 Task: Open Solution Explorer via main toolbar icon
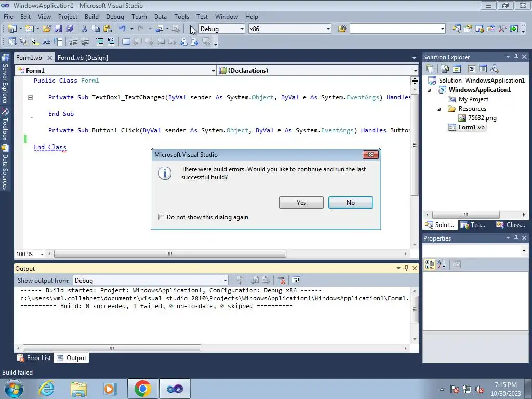point(457,29)
